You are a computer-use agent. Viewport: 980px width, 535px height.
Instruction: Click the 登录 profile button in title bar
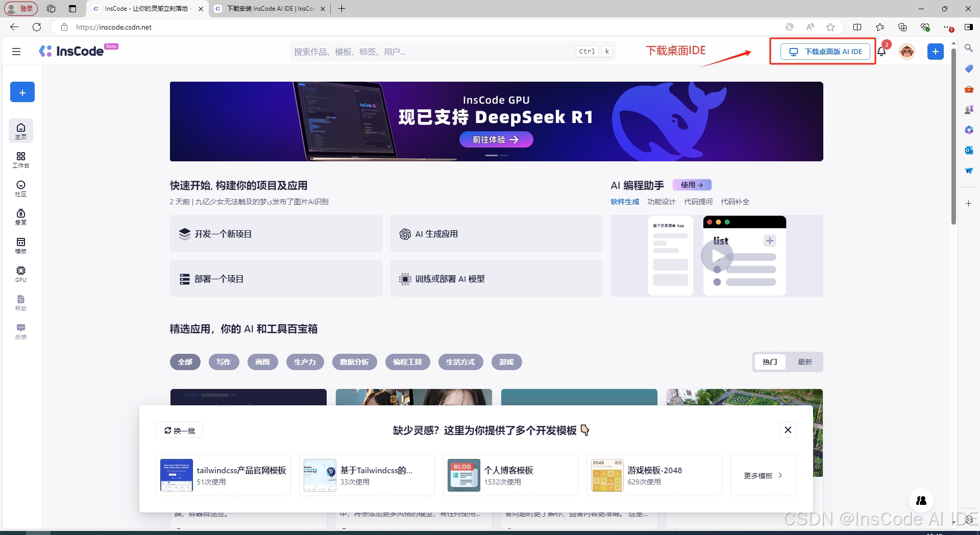coord(21,8)
